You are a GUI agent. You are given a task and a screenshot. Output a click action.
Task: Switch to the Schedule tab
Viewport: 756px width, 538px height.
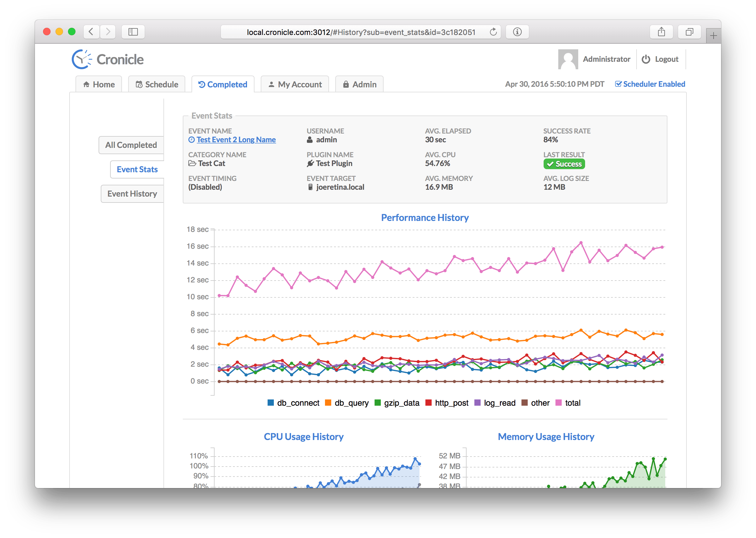point(157,85)
